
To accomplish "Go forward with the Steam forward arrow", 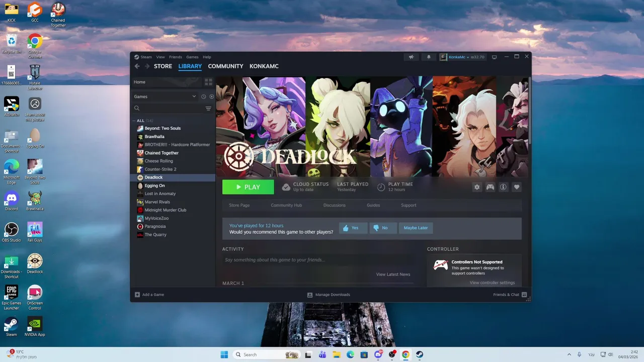I will click(147, 66).
